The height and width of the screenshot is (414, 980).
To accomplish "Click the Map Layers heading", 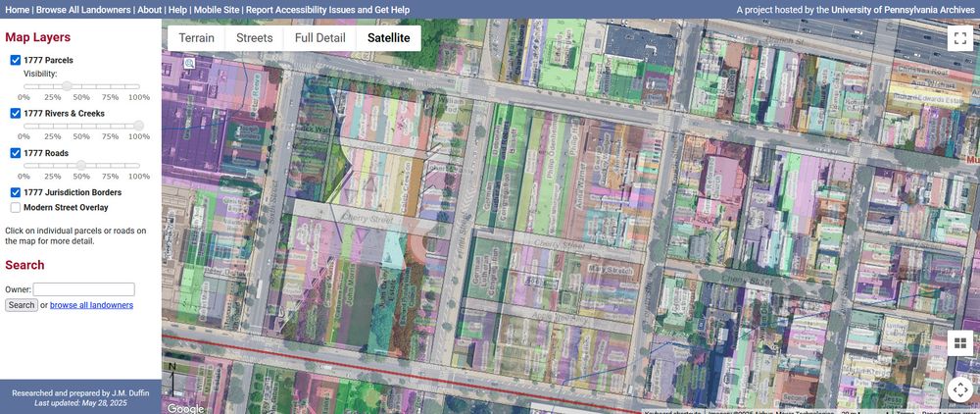I will point(37,37).
